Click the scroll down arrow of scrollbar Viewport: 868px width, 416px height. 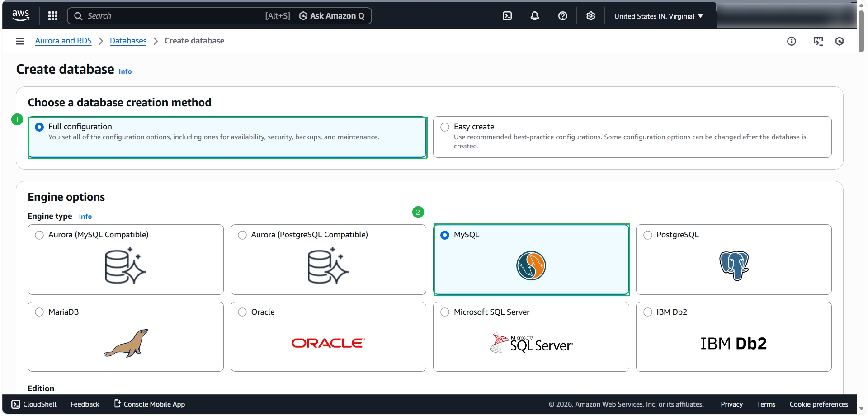click(862, 409)
